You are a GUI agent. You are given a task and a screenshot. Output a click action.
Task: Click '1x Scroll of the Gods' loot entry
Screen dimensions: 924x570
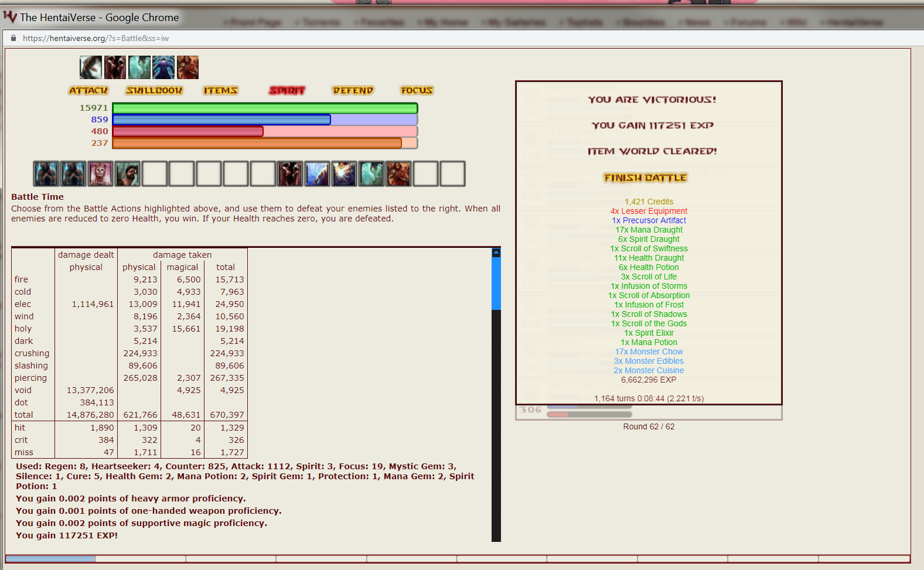click(x=649, y=323)
